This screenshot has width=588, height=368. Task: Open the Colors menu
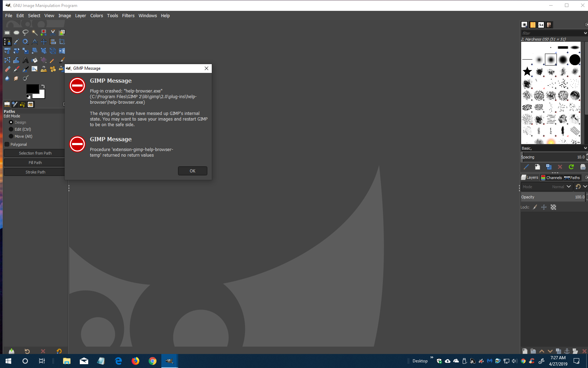97,16
